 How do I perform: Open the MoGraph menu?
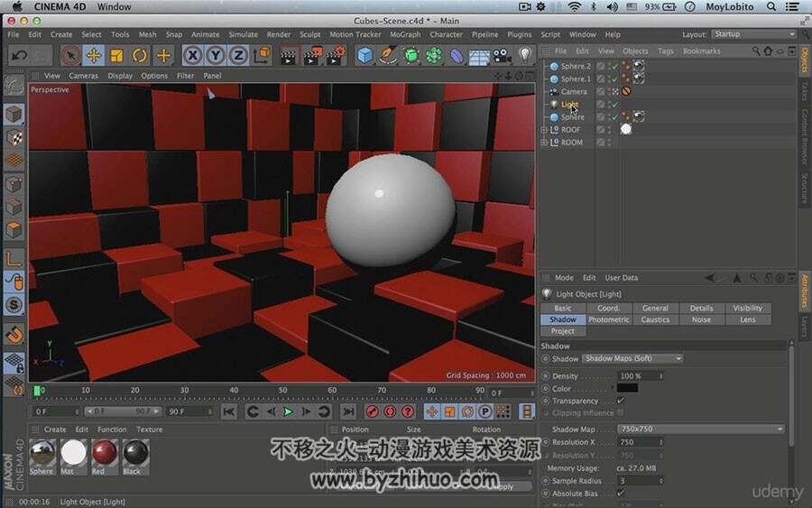pyautogui.click(x=405, y=34)
